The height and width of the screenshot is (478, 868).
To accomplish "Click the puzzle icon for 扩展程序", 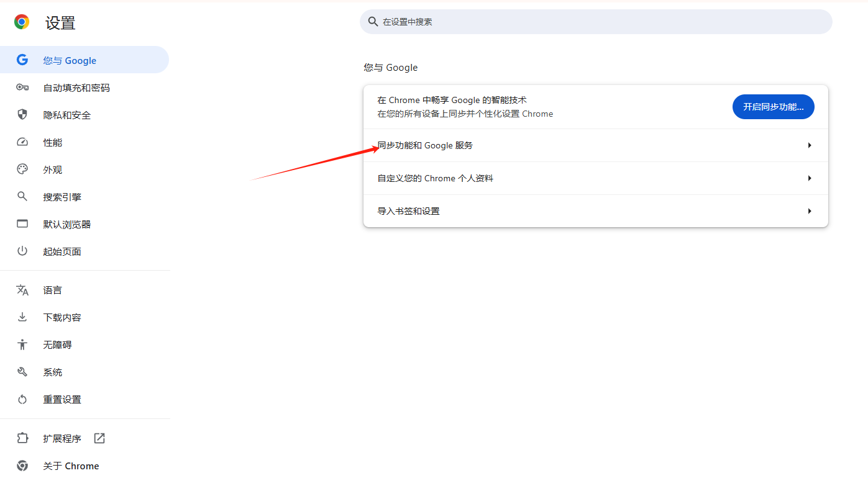I will 22,438.
